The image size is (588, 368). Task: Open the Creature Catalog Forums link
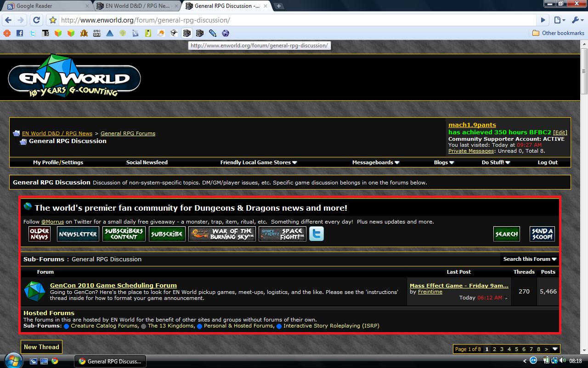click(x=104, y=326)
